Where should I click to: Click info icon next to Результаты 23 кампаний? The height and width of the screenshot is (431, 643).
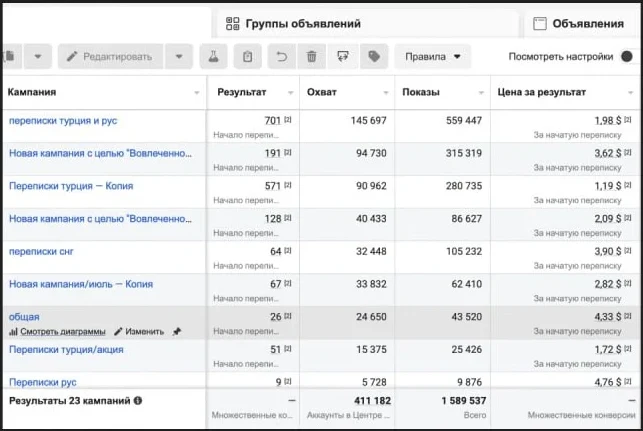pos(138,401)
